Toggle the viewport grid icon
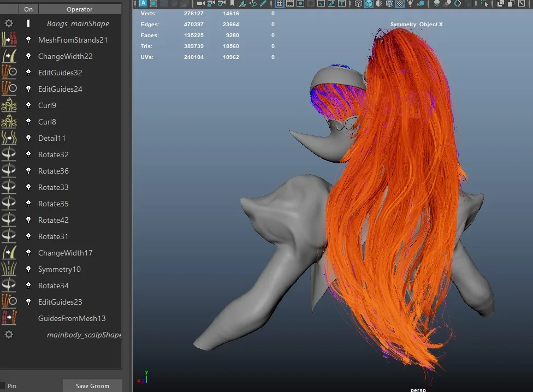Image resolution: width=533 pixels, height=392 pixels. (x=280, y=3)
